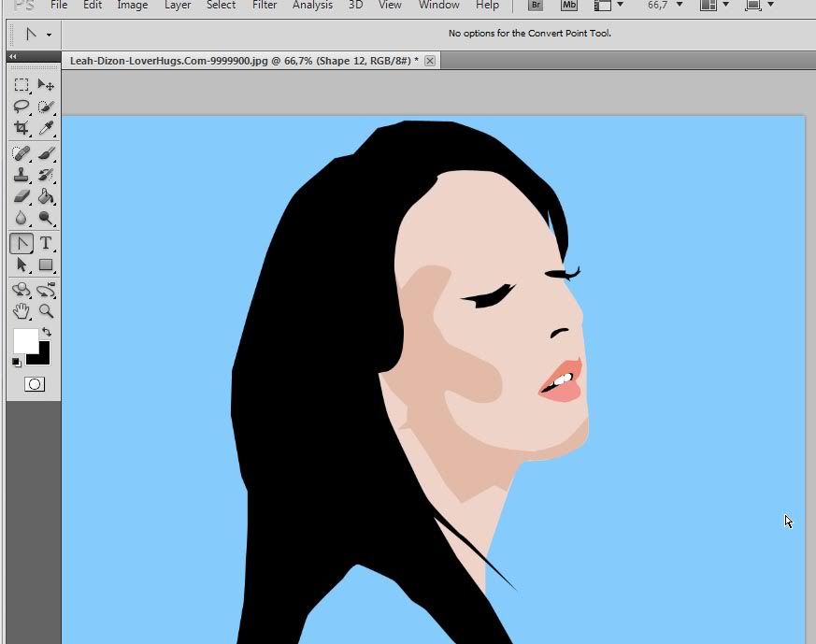Select the Spot Healing Brush tool
The image size is (816, 644).
click(21, 153)
